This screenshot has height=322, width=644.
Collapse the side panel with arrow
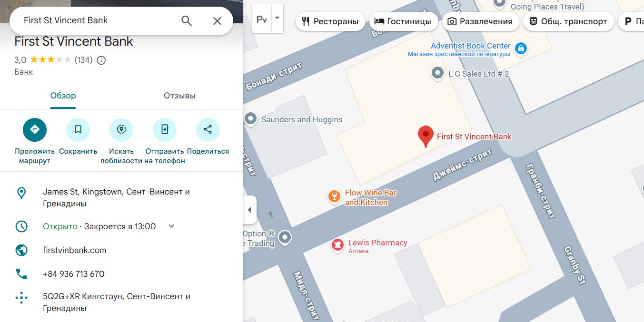[249, 210]
